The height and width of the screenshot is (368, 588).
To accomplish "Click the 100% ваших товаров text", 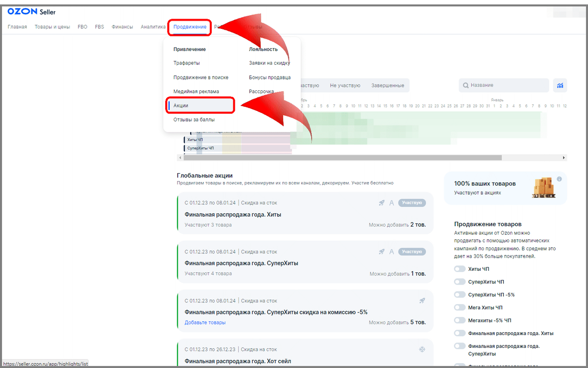I will 485,184.
